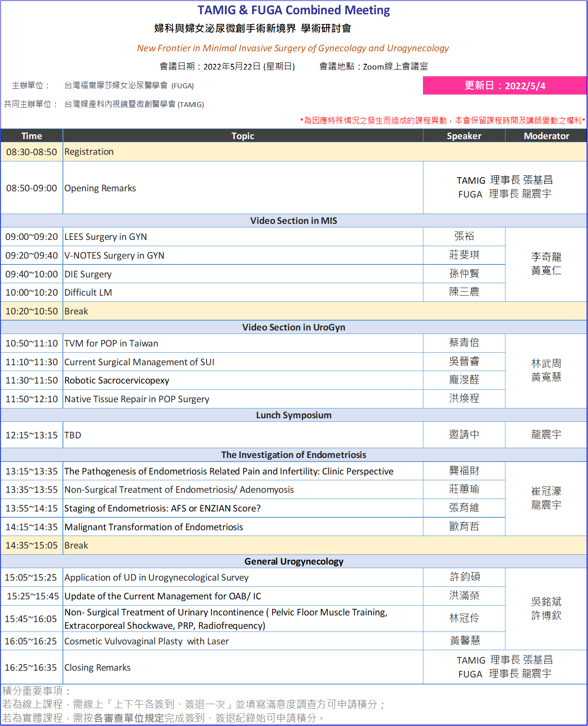The width and height of the screenshot is (588, 726).
Task: Click the LEES Surgery in GYN topic
Action: point(106,237)
